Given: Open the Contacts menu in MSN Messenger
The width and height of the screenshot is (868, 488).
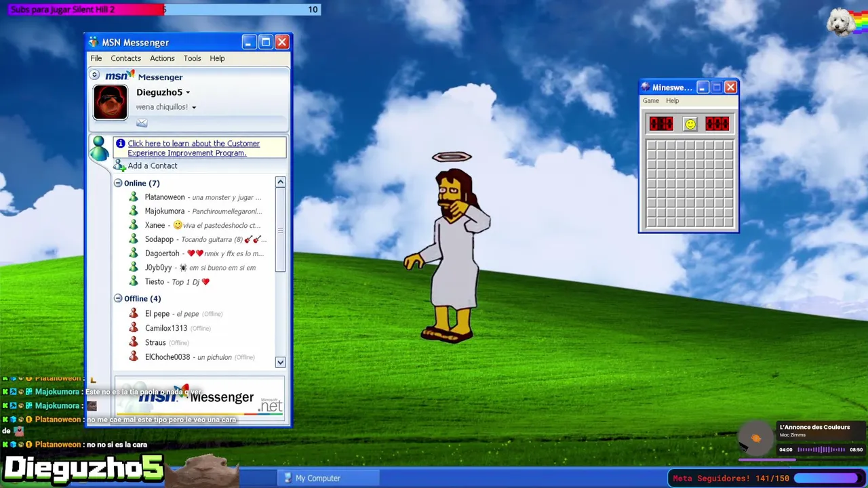Looking at the screenshot, I should (x=126, y=58).
